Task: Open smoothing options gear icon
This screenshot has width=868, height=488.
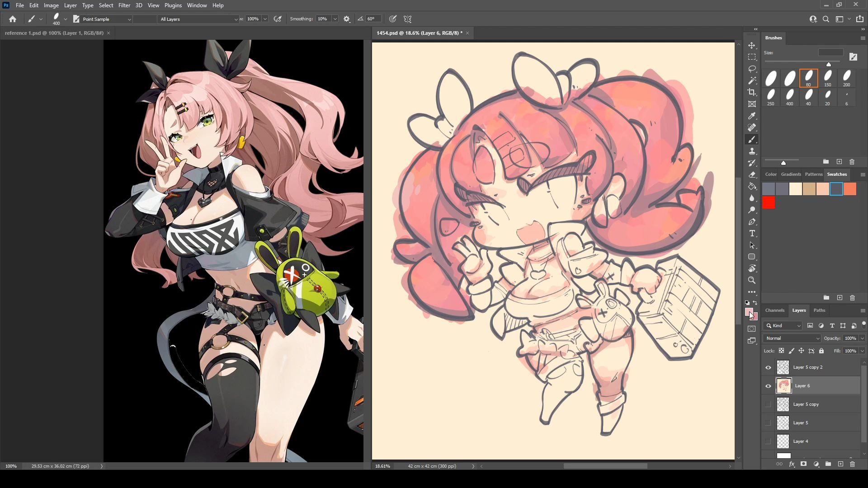Action: click(347, 19)
